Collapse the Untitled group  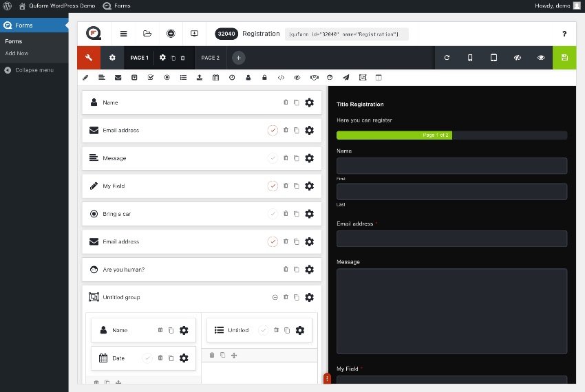[x=275, y=297]
